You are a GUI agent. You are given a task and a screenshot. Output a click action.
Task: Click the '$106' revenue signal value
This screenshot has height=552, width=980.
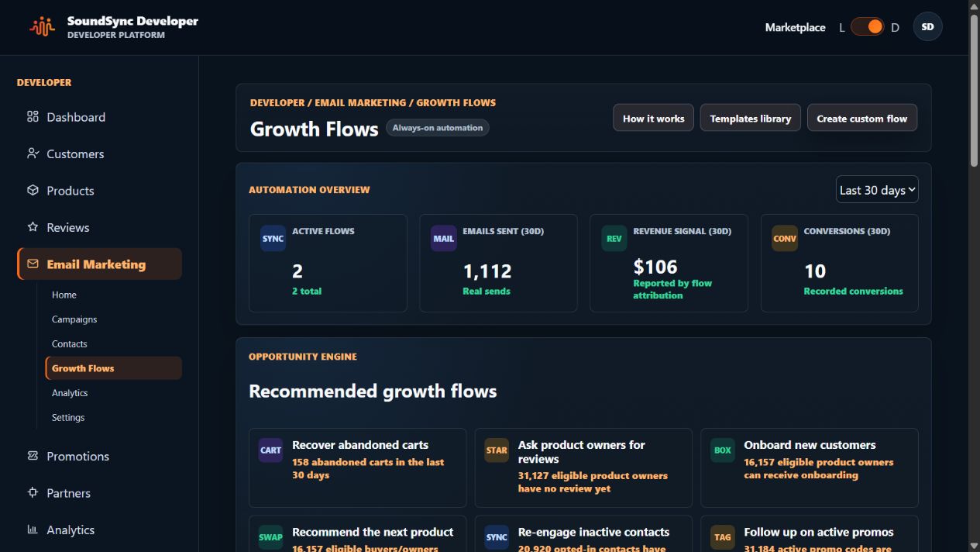click(655, 267)
